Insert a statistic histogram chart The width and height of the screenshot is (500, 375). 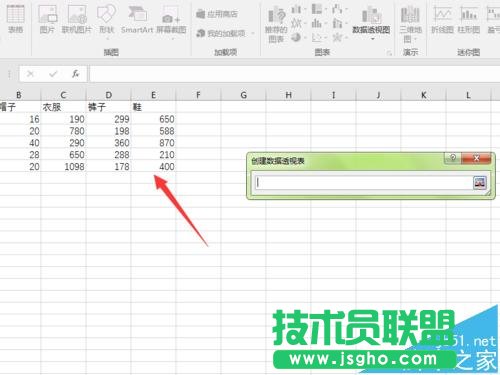coord(318,23)
